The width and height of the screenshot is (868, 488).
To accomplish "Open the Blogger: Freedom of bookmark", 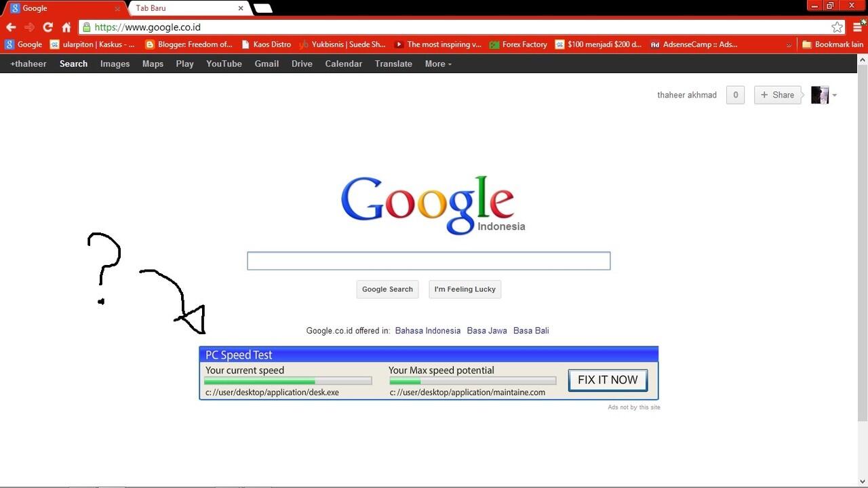I will (x=189, y=45).
